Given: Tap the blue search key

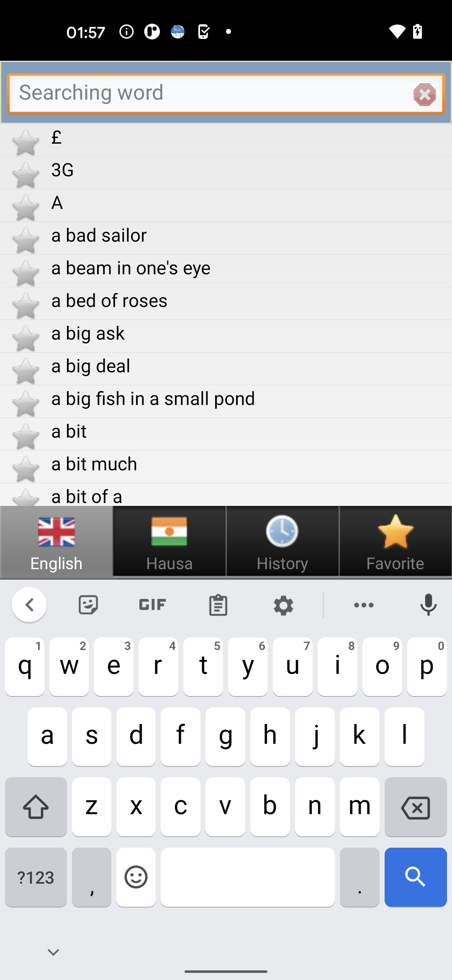Looking at the screenshot, I should [x=416, y=877].
